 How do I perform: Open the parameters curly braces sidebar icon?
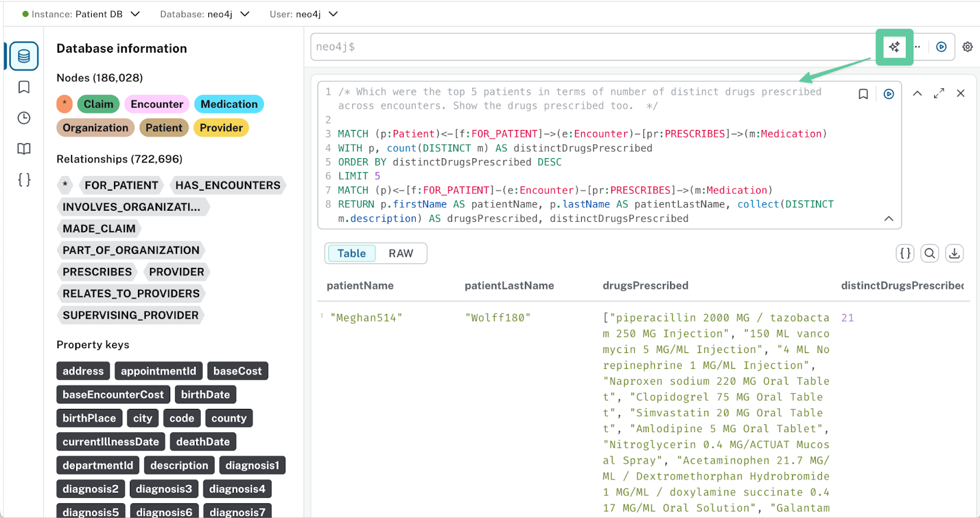tap(24, 180)
